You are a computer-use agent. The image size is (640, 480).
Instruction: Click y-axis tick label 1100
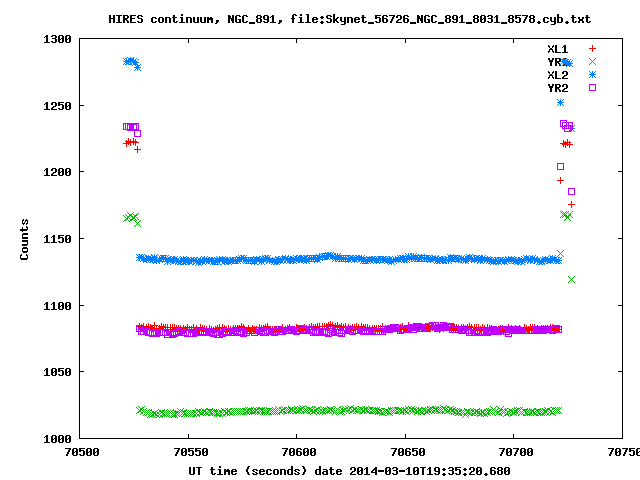tap(57, 305)
